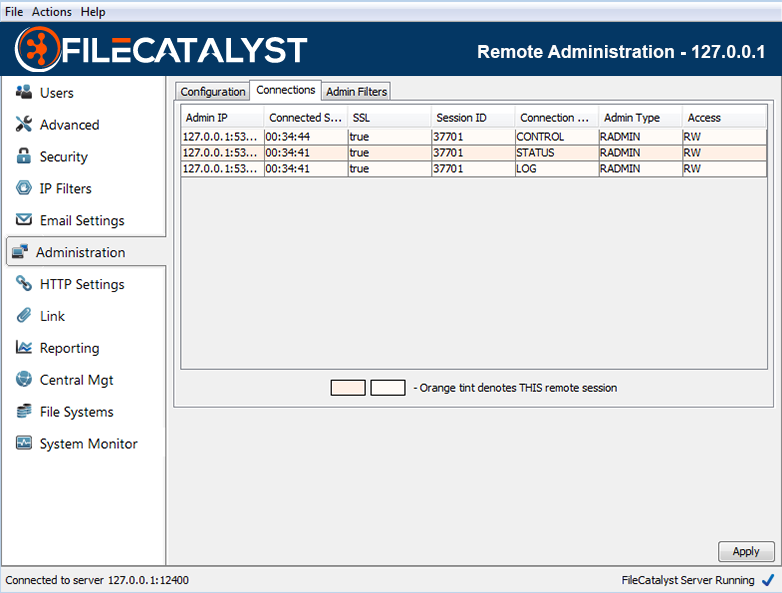The width and height of the screenshot is (782, 593).
Task: Click the Users sidebar icon
Action: (x=23, y=92)
